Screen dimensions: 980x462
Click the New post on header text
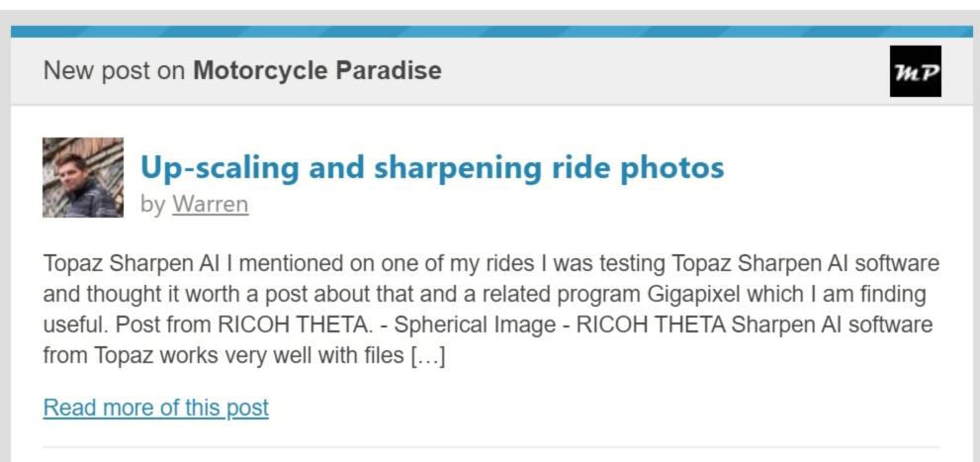pos(115,70)
